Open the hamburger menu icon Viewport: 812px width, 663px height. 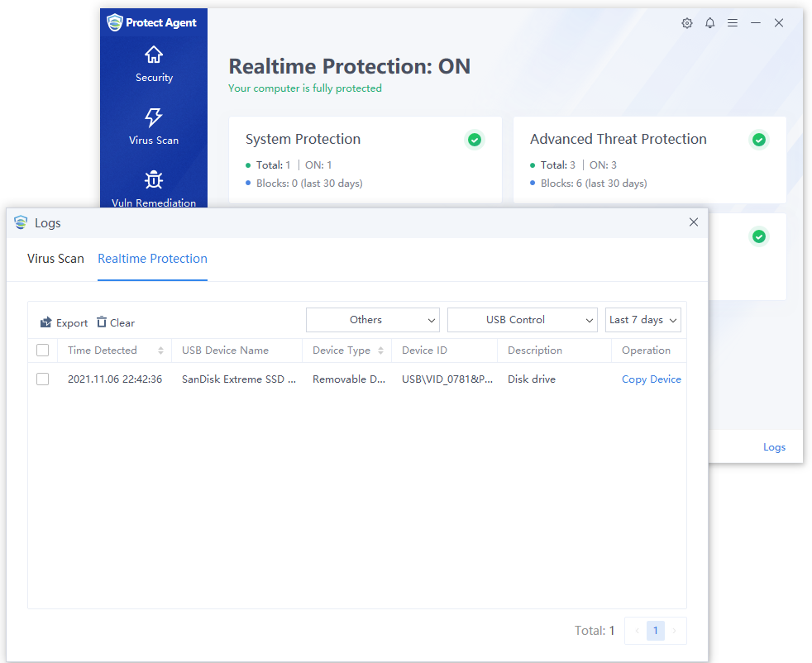click(733, 23)
